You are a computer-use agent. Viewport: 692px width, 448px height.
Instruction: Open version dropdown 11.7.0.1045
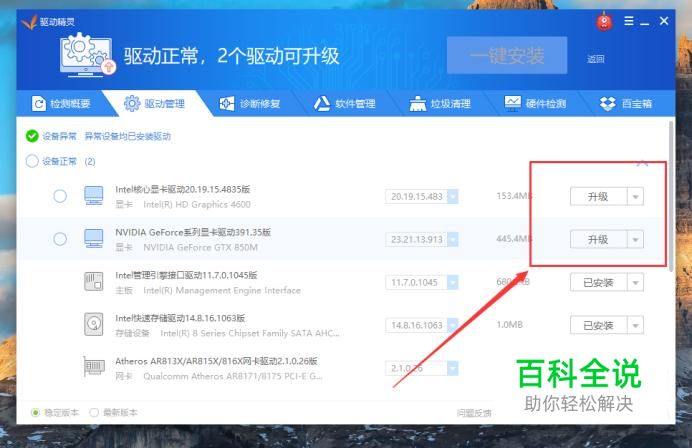[453, 282]
